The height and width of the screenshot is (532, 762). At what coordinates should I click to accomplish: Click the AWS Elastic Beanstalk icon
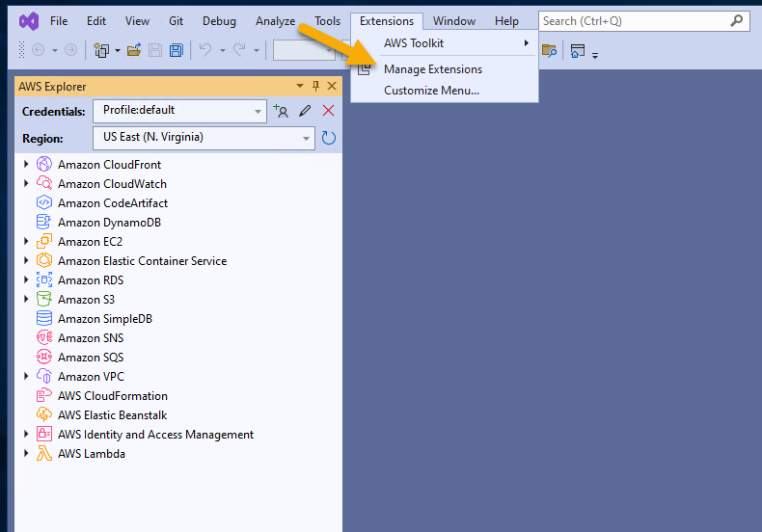(x=44, y=414)
